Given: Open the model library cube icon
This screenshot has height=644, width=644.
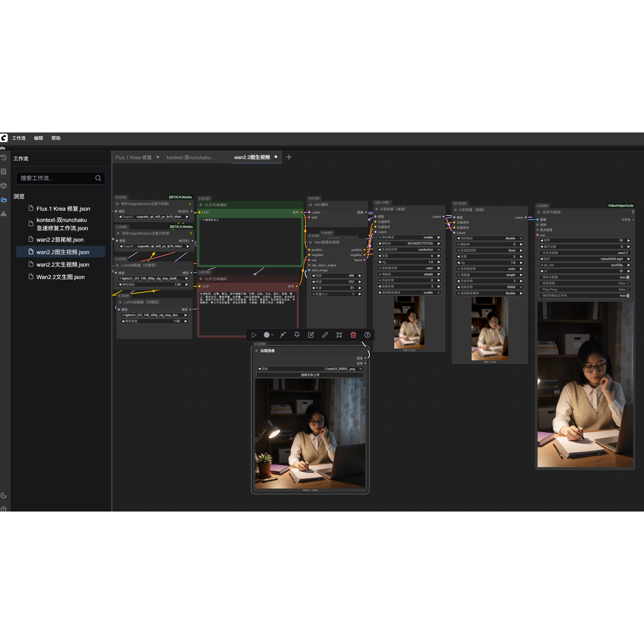Looking at the screenshot, I should click(4, 186).
